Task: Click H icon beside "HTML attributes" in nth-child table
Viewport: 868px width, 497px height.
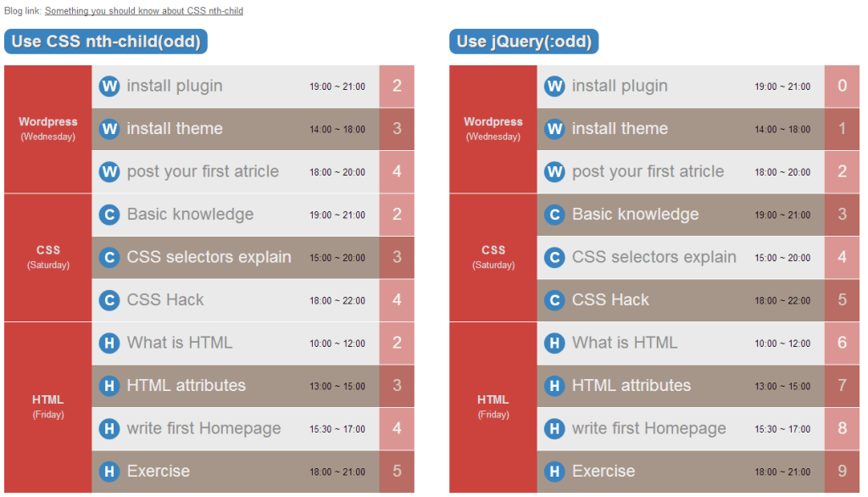Action: point(109,386)
